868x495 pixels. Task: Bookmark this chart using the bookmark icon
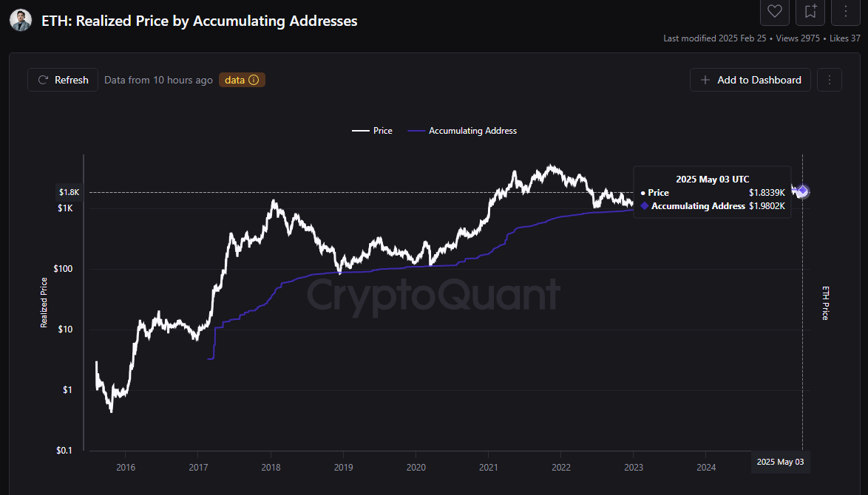tap(810, 12)
